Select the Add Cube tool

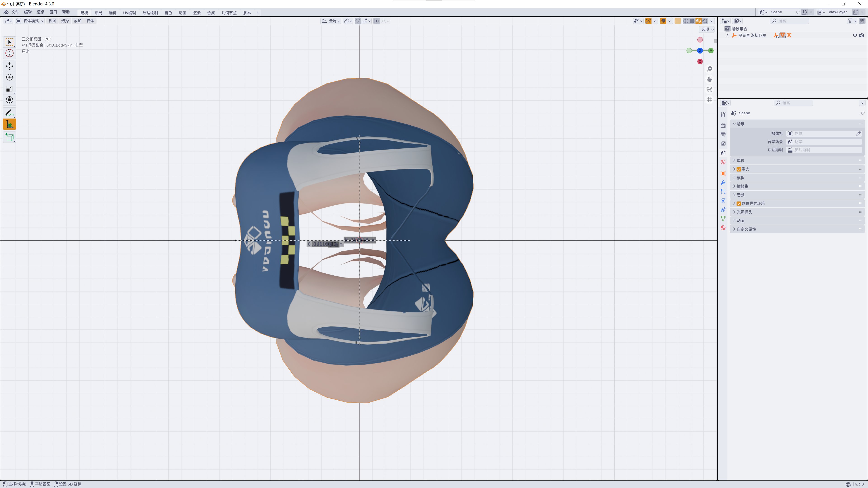click(9, 137)
